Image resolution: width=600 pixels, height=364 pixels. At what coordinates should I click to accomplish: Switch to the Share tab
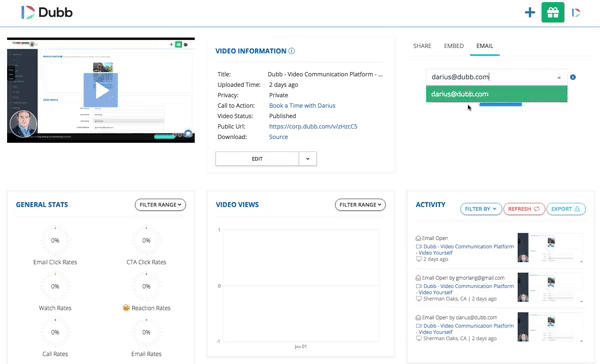[x=422, y=46]
